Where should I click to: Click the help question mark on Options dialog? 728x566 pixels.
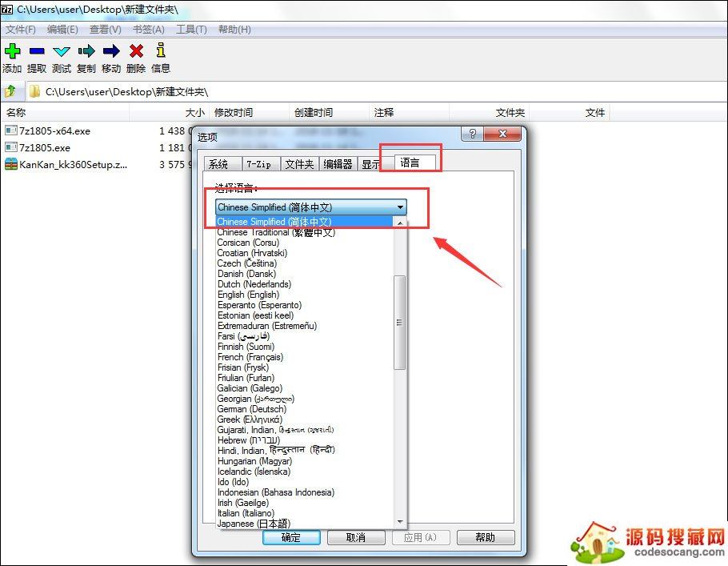[472, 134]
